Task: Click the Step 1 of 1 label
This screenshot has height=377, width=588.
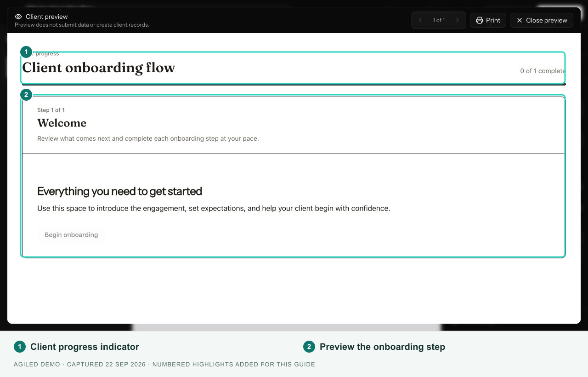Action: tap(51, 110)
